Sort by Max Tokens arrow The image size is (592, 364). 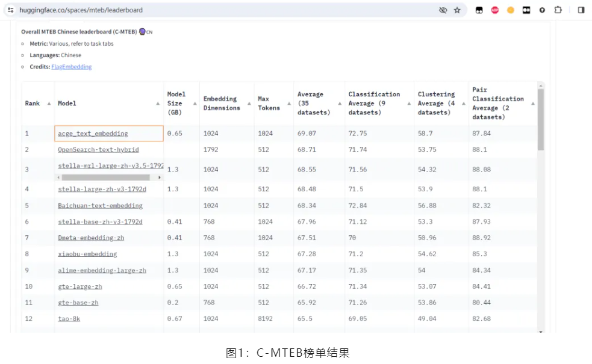[289, 103]
